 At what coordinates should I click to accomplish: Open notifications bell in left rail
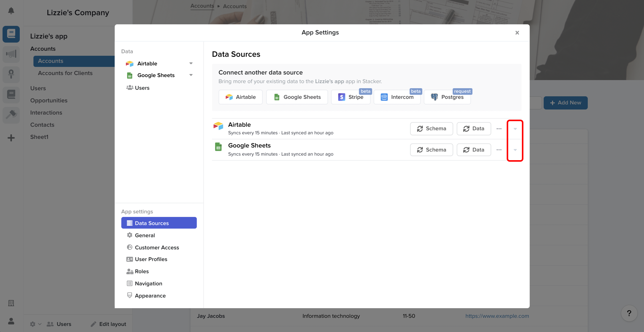point(11,10)
